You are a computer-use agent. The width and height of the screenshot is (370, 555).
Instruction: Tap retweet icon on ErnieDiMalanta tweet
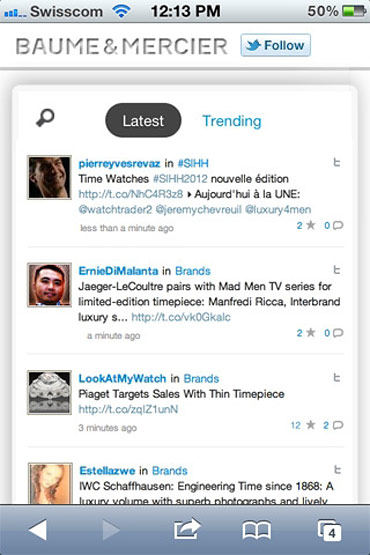pos(337,270)
